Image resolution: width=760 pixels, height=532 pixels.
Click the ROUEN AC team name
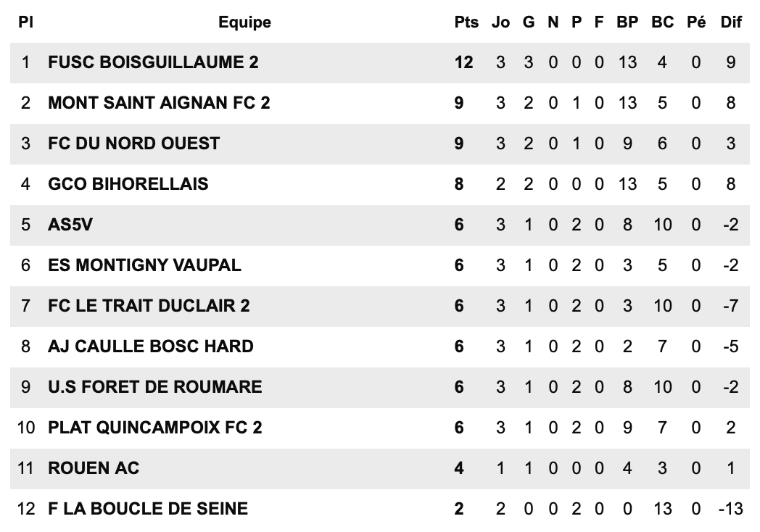[94, 468]
